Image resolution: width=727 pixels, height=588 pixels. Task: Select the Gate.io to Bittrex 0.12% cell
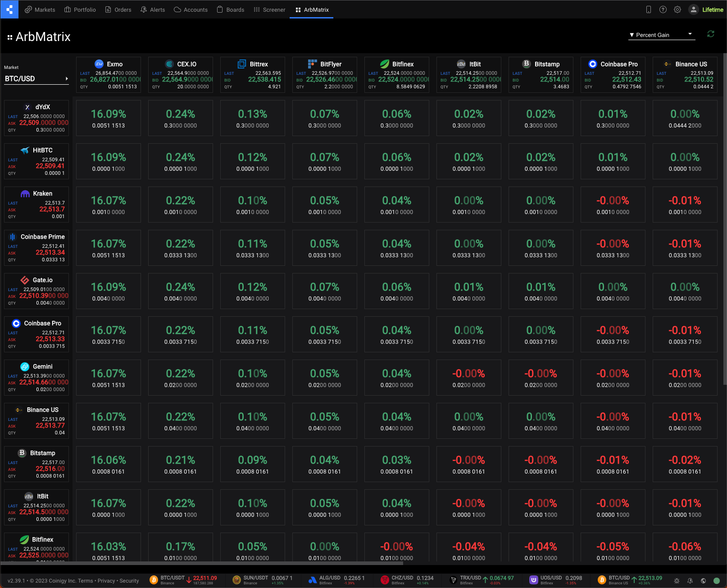pyautogui.click(x=253, y=291)
